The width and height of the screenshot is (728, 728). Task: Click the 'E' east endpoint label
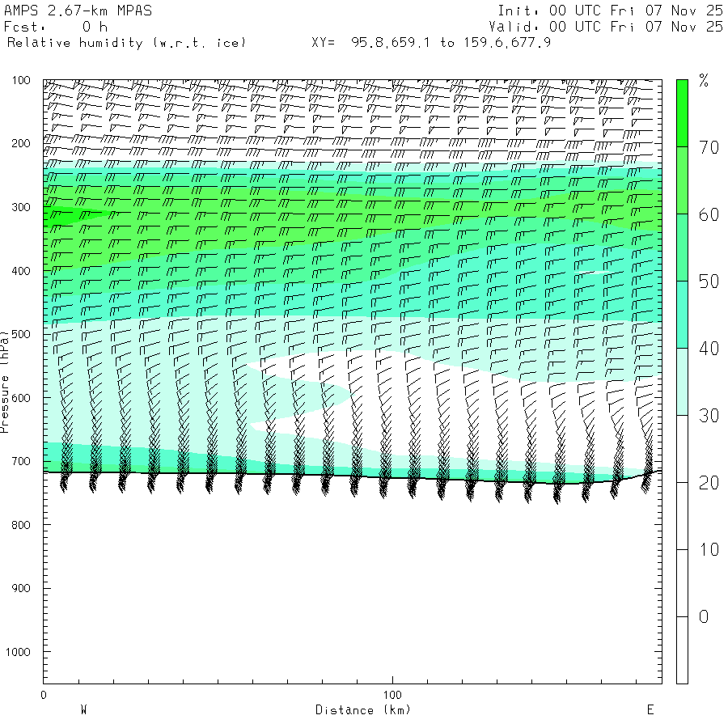pyautogui.click(x=650, y=709)
